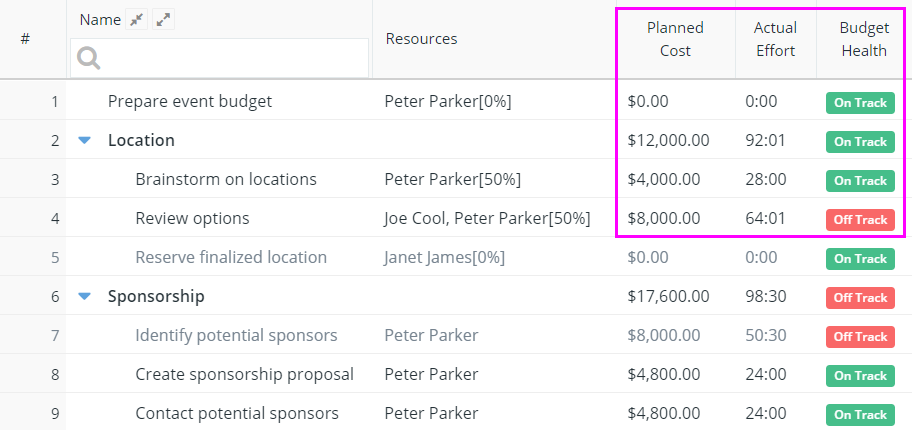Select row number 9
The height and width of the screenshot is (430, 912).
(55, 414)
